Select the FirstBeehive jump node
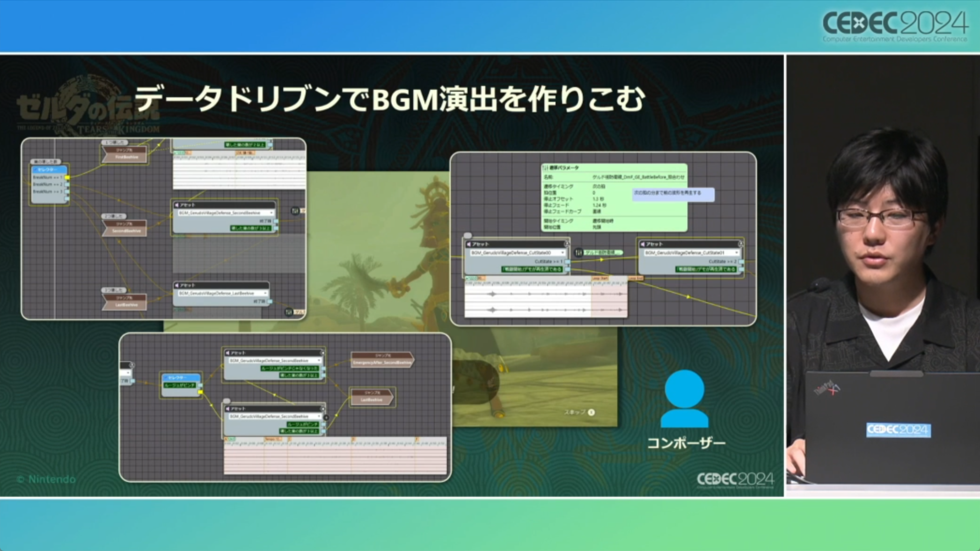The height and width of the screenshot is (551, 980). point(125,154)
